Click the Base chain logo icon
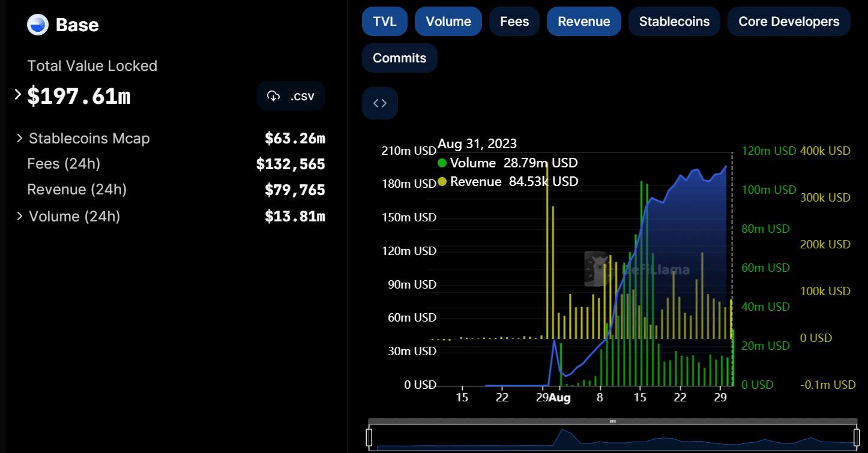 coord(37,25)
